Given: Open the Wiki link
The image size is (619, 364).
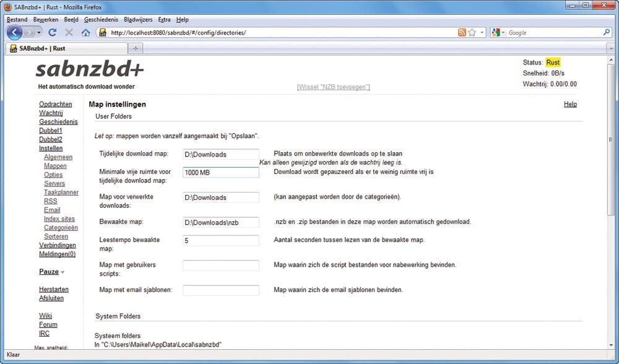Looking at the screenshot, I should coord(45,316).
